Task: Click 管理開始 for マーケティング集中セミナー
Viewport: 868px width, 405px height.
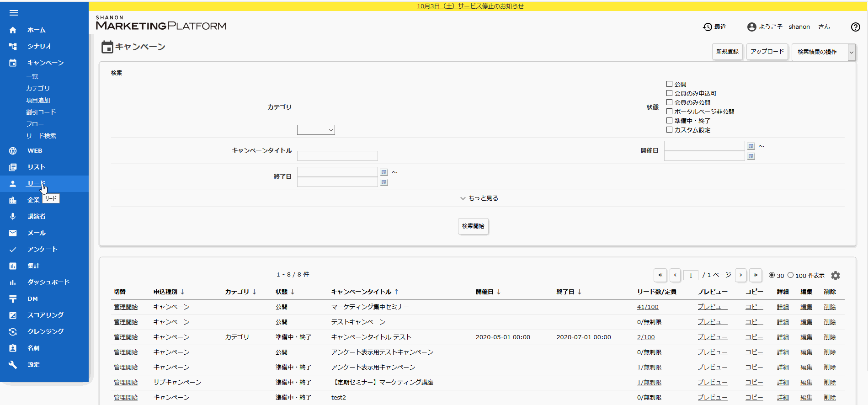Action: pyautogui.click(x=126, y=307)
